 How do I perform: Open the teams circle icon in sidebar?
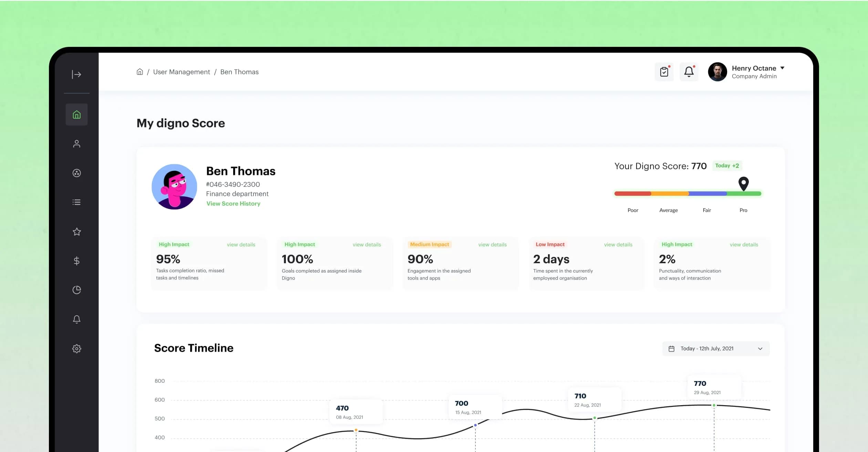(76, 173)
